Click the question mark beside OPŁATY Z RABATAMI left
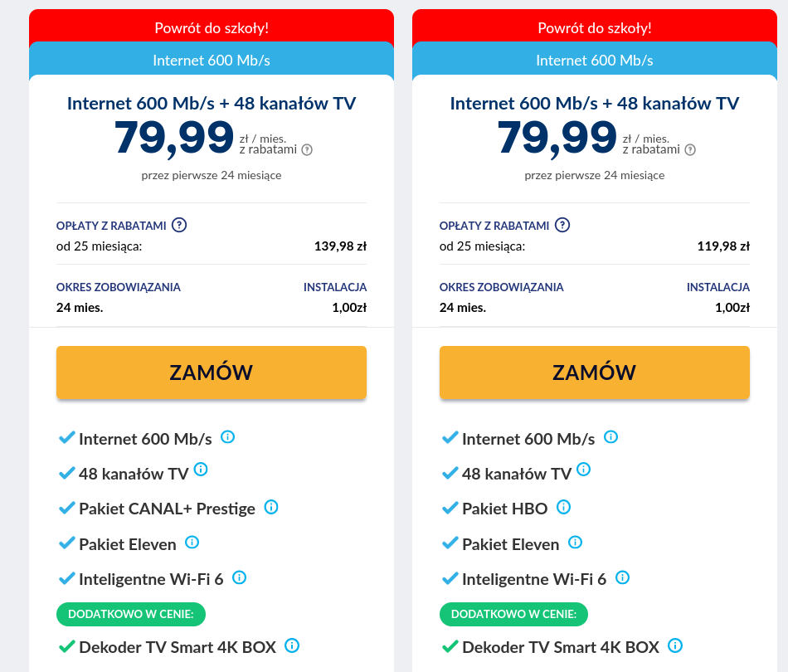Image resolution: width=788 pixels, height=672 pixels. 179,225
